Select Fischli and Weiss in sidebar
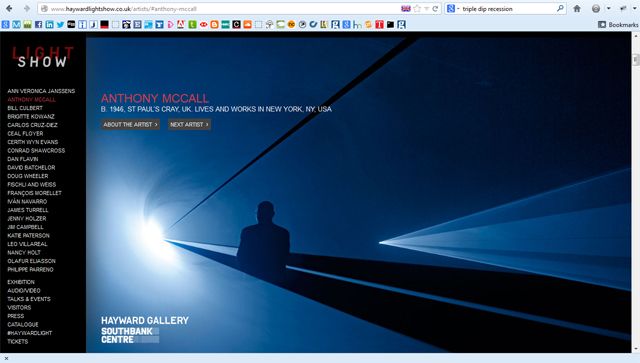The width and height of the screenshot is (640, 363). (31, 185)
